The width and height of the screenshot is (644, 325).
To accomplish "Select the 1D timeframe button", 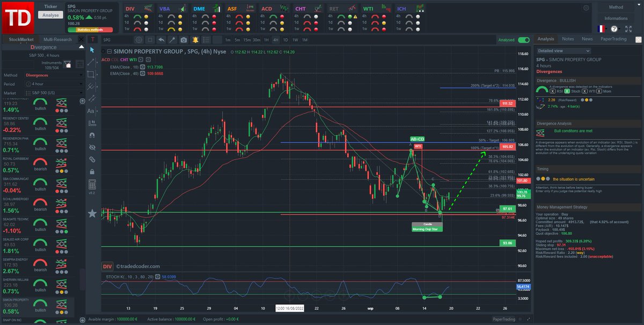I will 286,40.
